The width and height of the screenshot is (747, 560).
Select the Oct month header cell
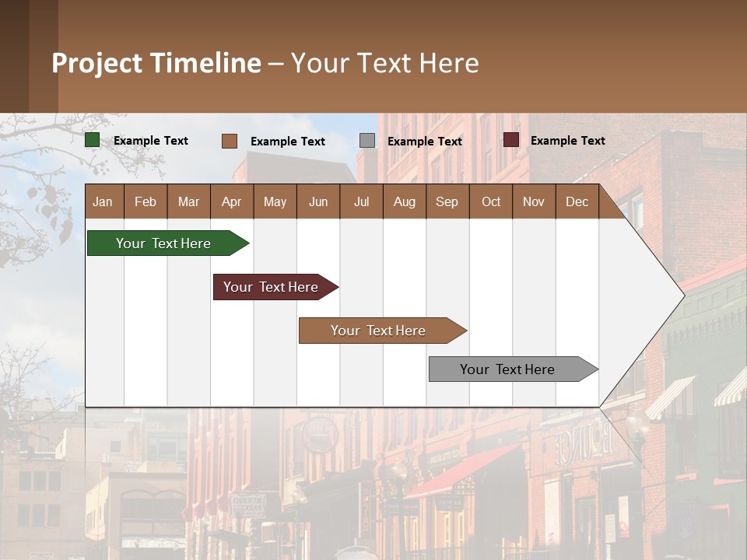491,201
